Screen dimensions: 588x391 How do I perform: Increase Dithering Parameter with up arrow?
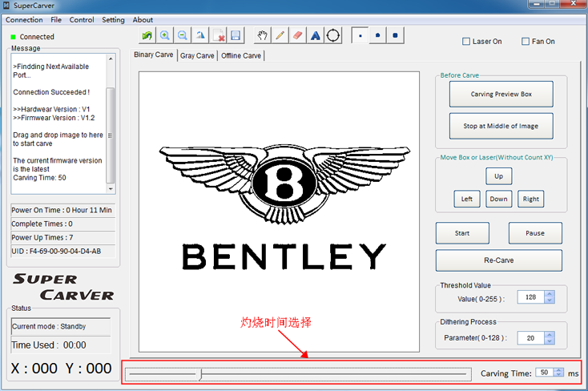coord(550,335)
